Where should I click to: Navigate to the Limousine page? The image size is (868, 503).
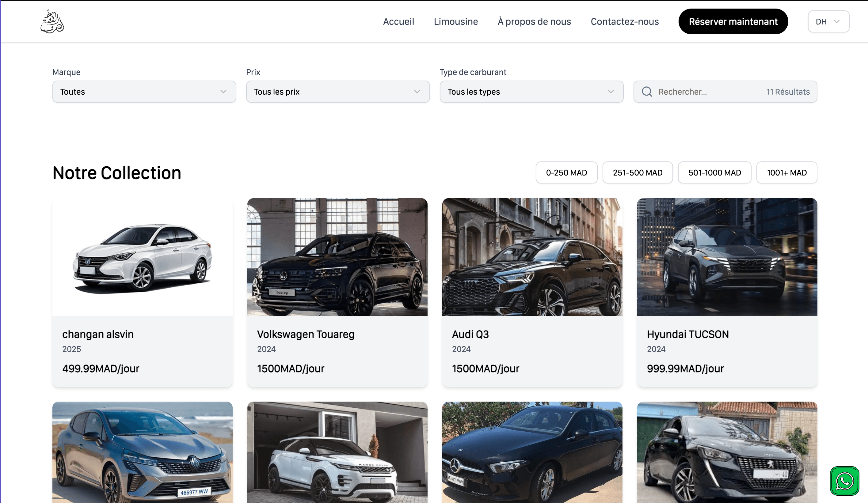[456, 21]
